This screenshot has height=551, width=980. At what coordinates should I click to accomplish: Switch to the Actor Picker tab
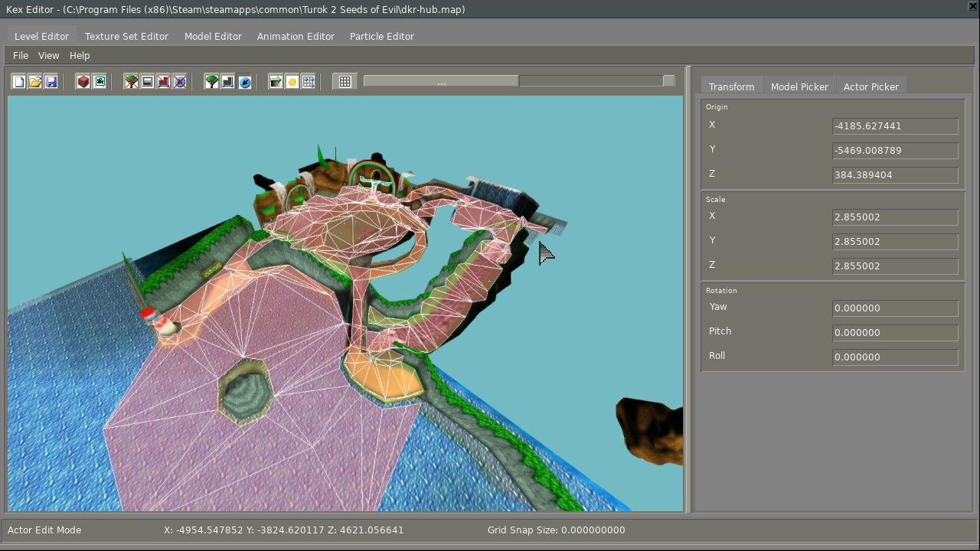871,86
